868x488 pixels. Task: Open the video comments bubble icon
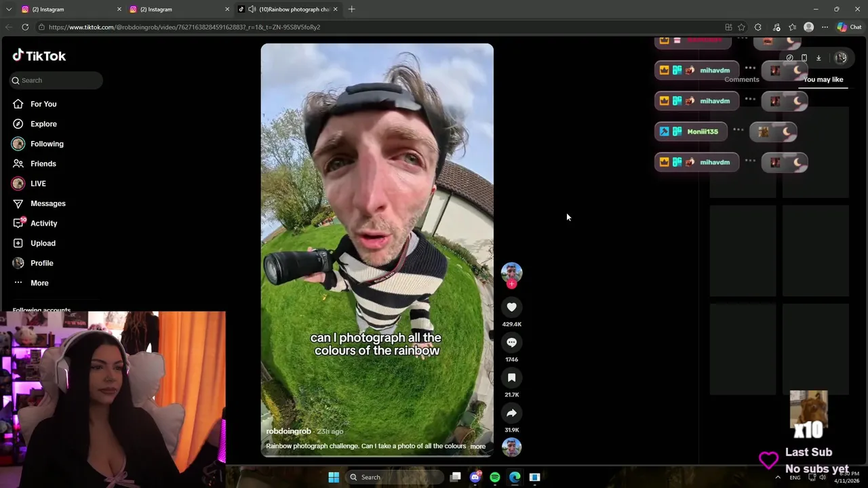[511, 342]
